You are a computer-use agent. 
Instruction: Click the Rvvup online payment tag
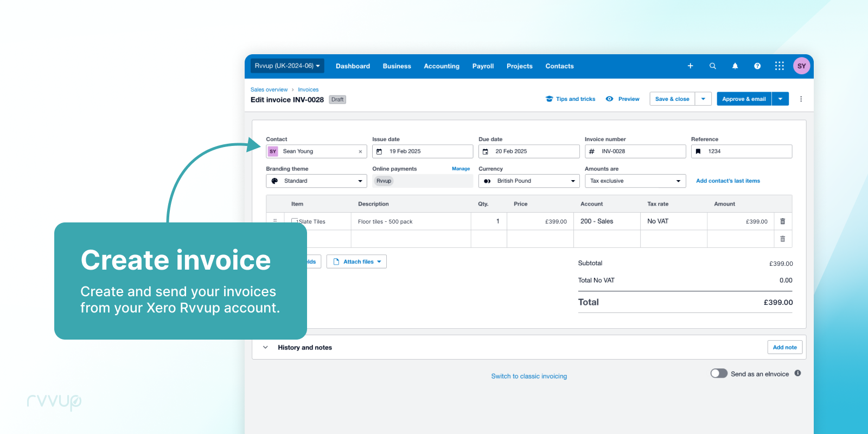[x=384, y=181]
